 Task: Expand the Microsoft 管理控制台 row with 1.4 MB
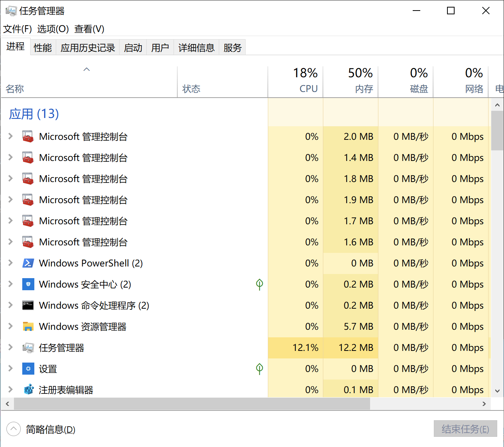(x=11, y=158)
